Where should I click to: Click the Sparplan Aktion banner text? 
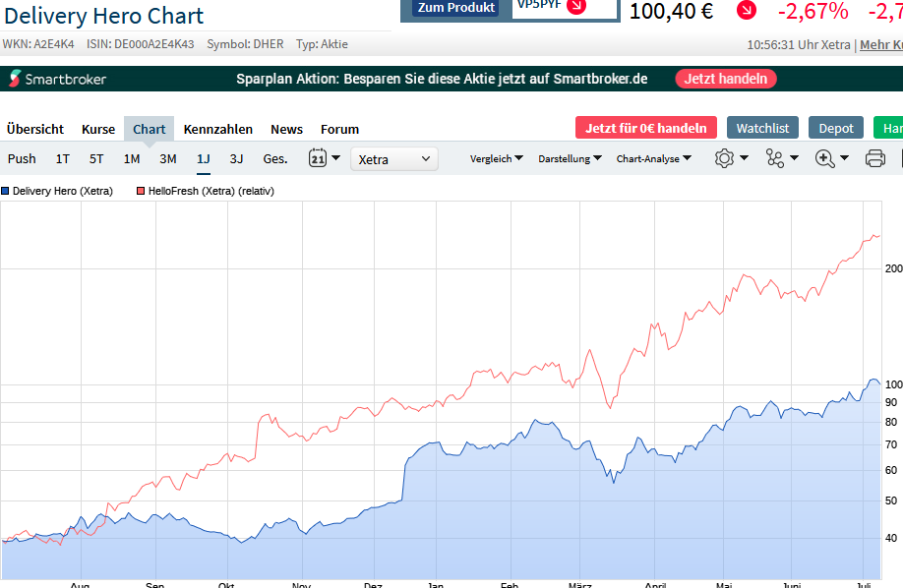pos(442,79)
